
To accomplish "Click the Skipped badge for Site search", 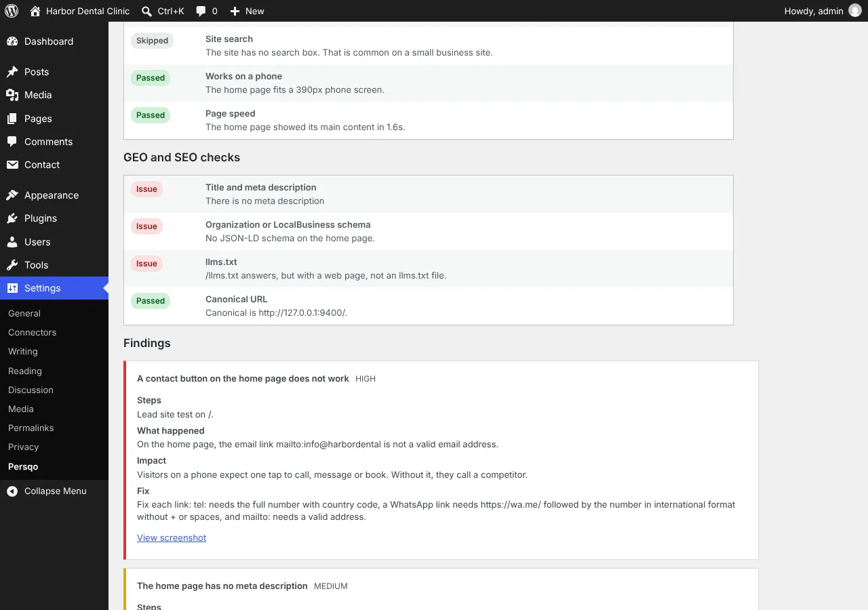I will point(152,41).
